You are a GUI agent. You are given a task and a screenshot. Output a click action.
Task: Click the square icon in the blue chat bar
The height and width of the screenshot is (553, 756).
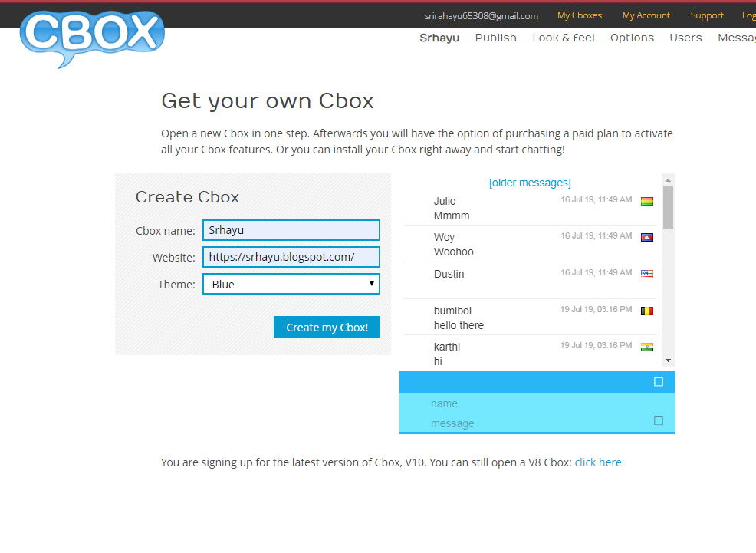tap(659, 382)
